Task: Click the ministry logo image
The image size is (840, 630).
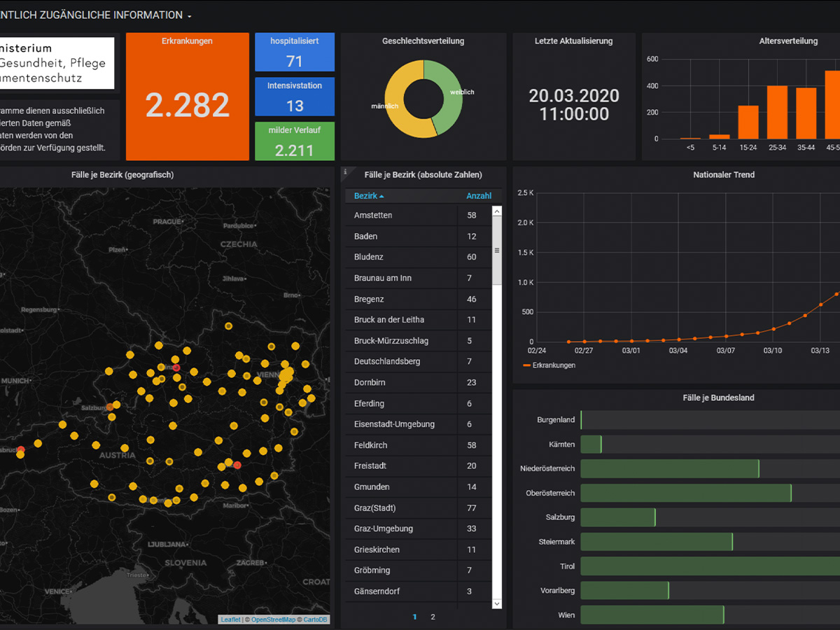Action: pos(56,63)
